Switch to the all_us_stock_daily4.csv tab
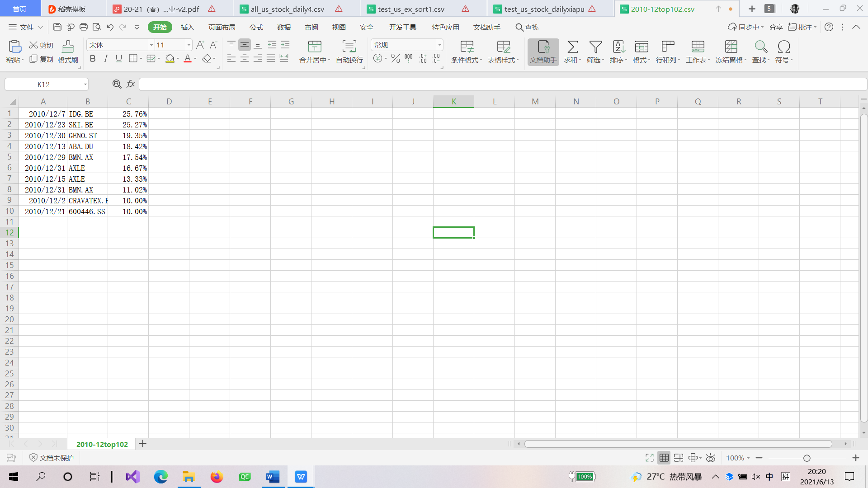868x488 pixels. tap(287, 9)
